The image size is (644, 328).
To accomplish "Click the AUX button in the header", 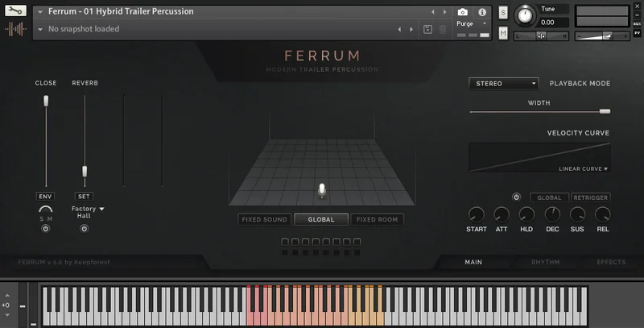I will pos(638,24).
